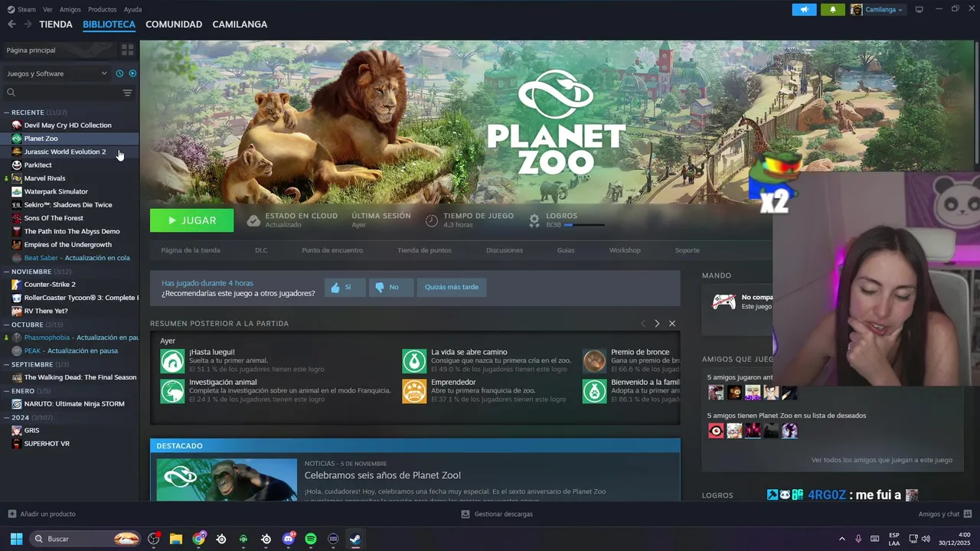The width and height of the screenshot is (980, 551).
Task: Switch to the COMUNIDAD tab
Action: [174, 24]
